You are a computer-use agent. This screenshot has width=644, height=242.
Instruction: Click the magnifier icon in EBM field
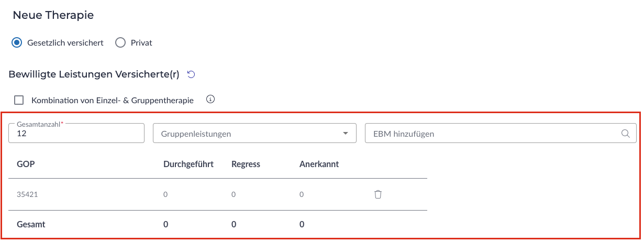tap(625, 134)
